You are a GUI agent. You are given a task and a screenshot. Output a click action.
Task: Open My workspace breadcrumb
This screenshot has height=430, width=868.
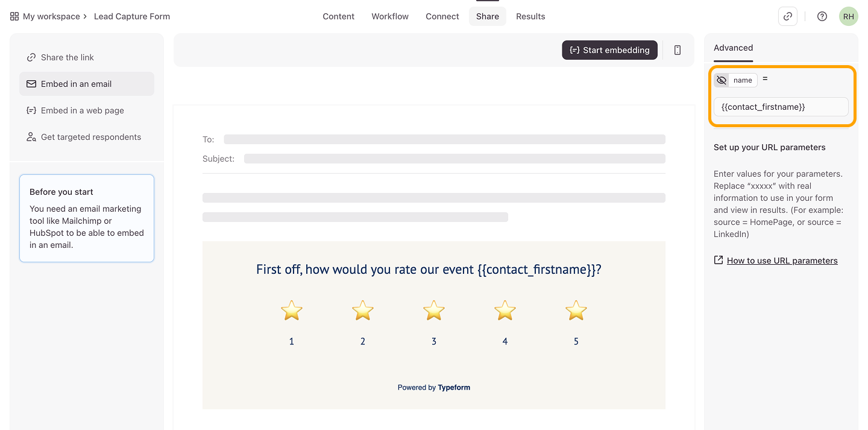pyautogui.click(x=51, y=16)
